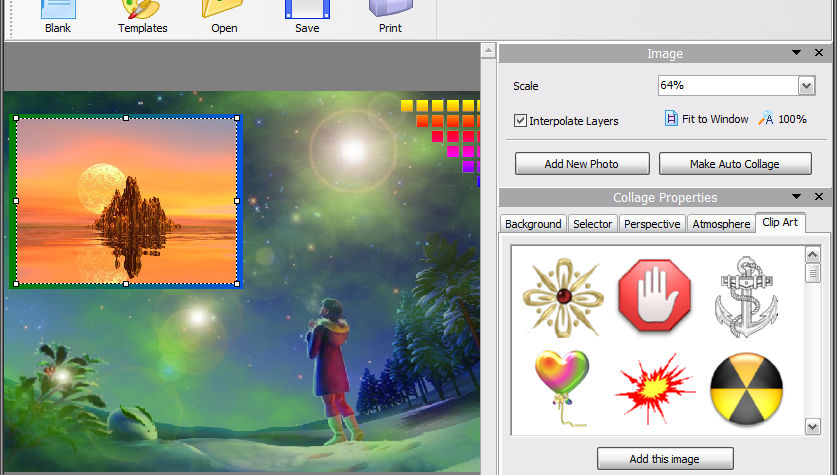
Task: Open the Templates toolbar button
Action: pos(143,18)
